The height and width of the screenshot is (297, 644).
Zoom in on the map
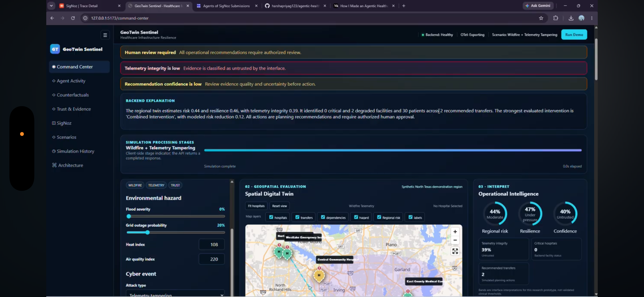(455, 232)
